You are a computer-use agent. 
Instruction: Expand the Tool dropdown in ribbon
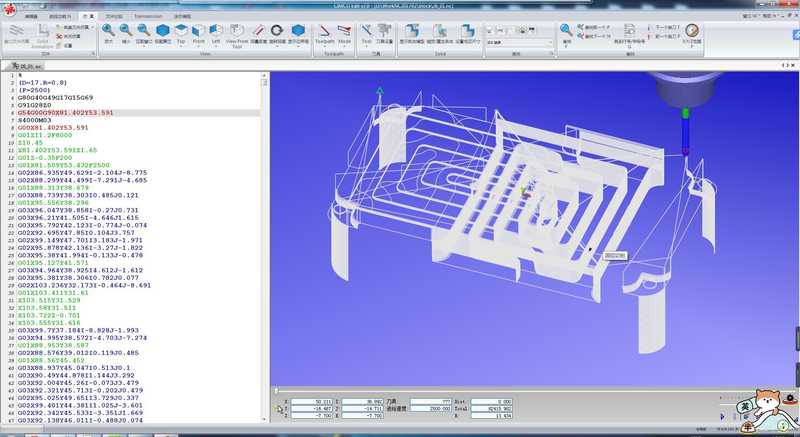[367, 33]
